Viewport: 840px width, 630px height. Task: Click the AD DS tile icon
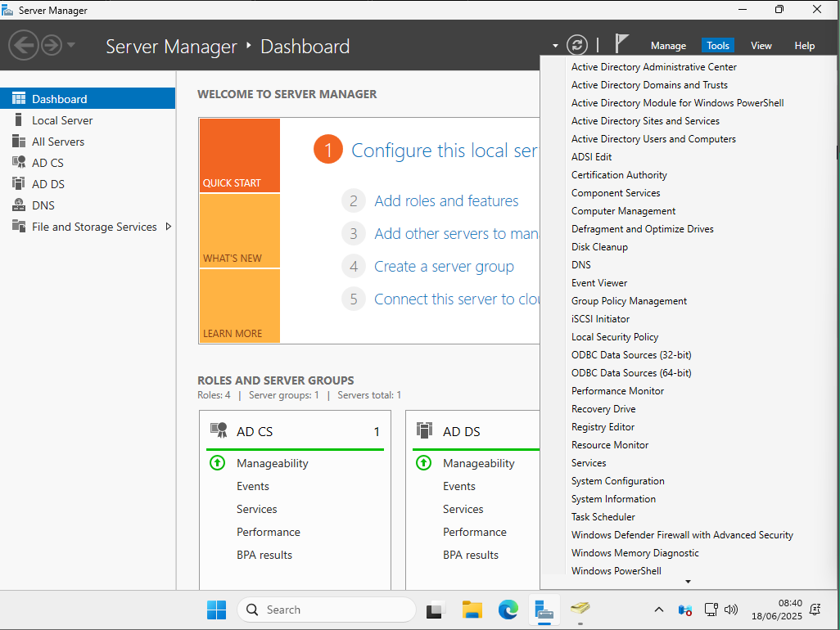tap(424, 430)
